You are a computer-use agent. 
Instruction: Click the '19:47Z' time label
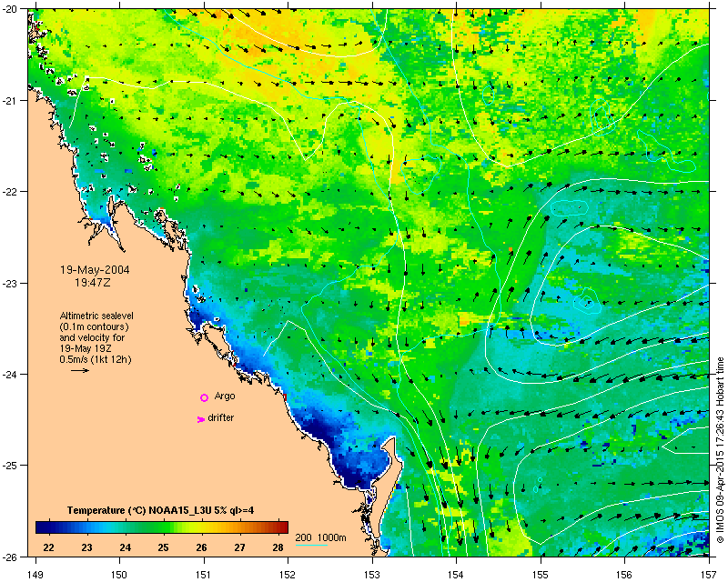tap(93, 282)
